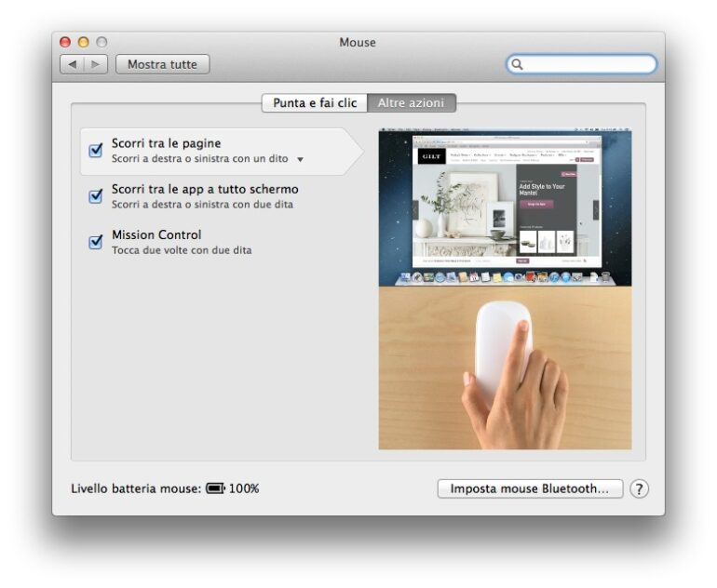717x588 pixels.
Task: Zoom the window with the green button
Action: 101,42
